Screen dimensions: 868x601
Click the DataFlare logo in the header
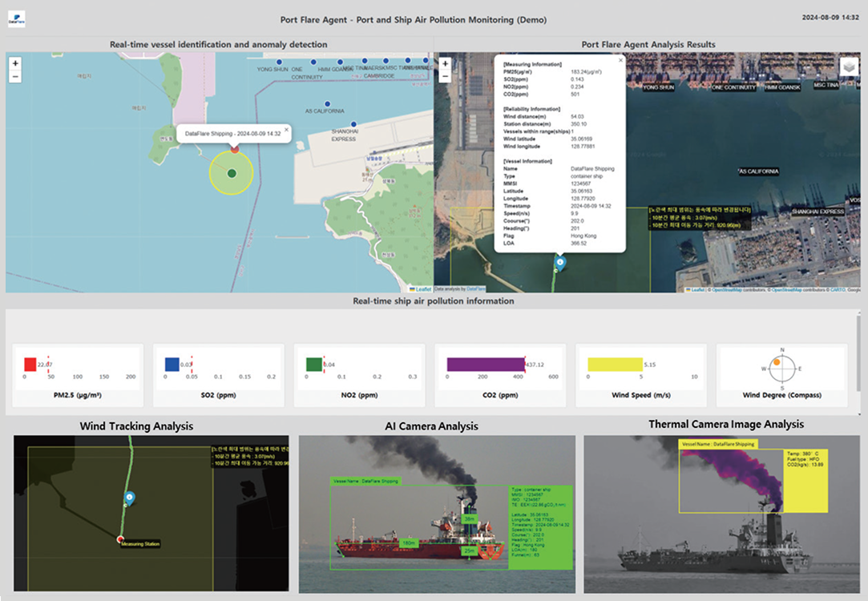16,18
